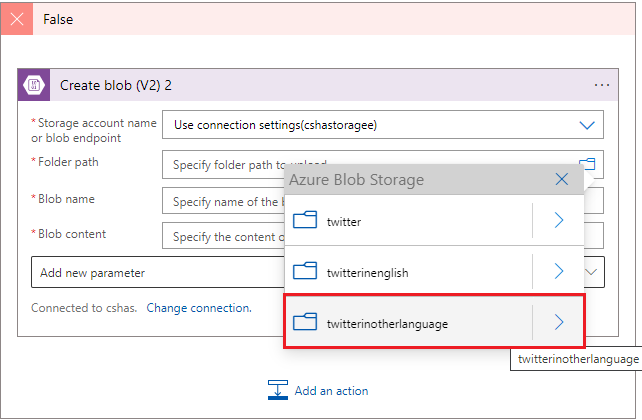Expand the twitterinenglish folder with chevron
642x420 pixels.
(559, 271)
